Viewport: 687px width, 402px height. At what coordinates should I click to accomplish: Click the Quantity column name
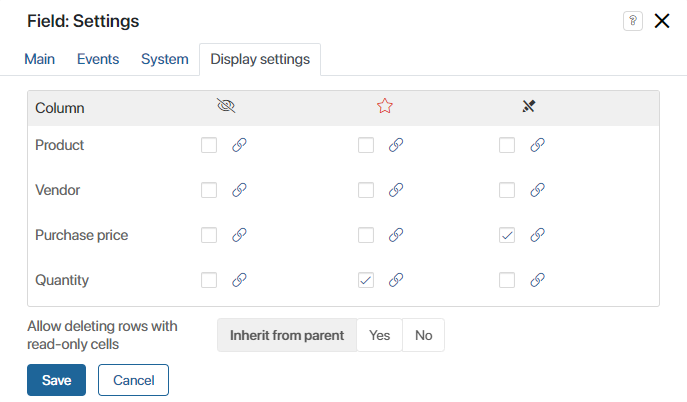(62, 280)
